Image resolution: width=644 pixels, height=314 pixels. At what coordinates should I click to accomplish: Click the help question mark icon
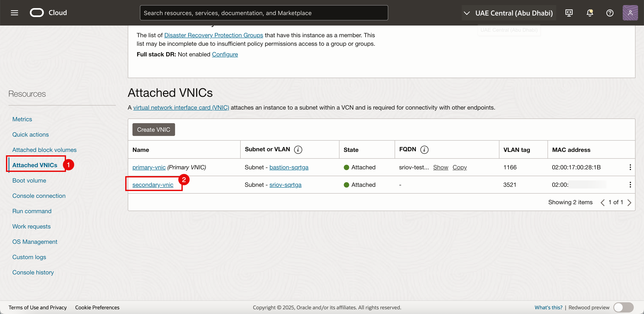click(x=610, y=13)
